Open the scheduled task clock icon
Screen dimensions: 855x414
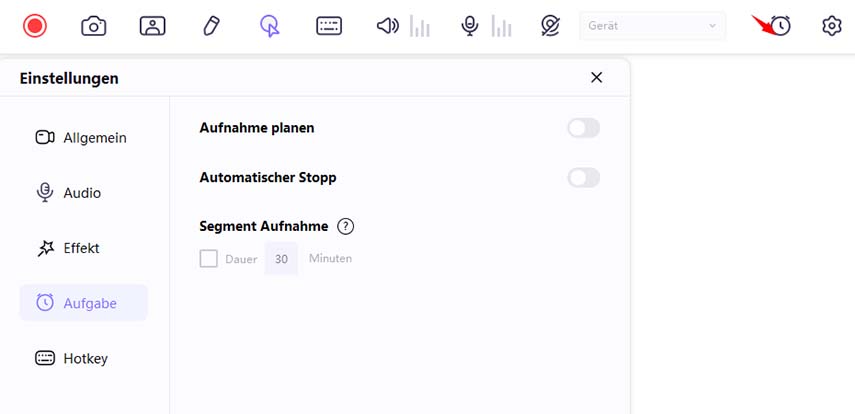pos(781,26)
